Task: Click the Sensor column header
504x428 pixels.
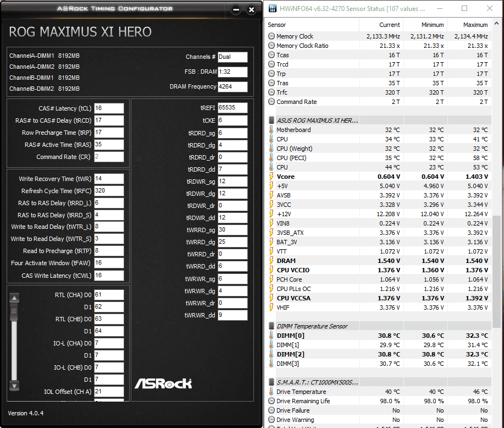Action: coord(313,25)
